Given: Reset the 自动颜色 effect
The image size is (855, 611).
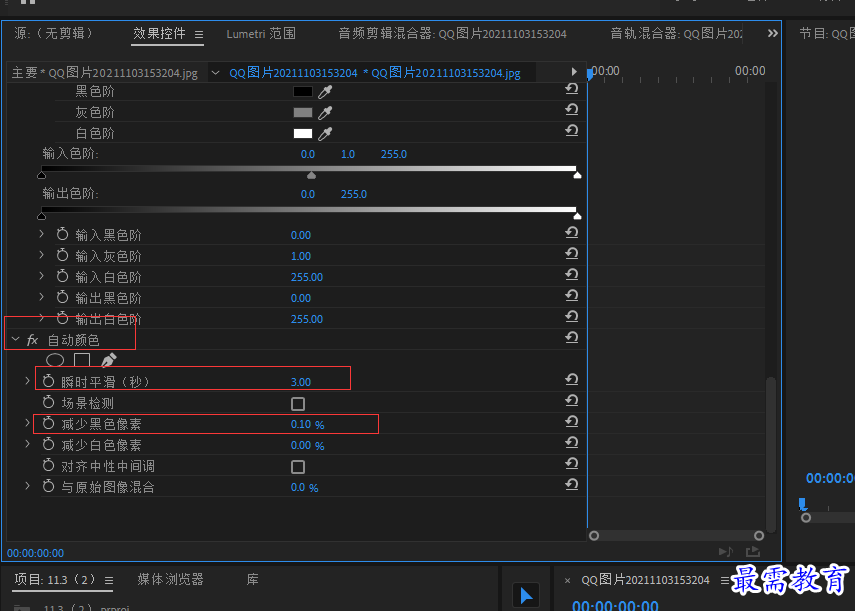Looking at the screenshot, I should coord(571,338).
